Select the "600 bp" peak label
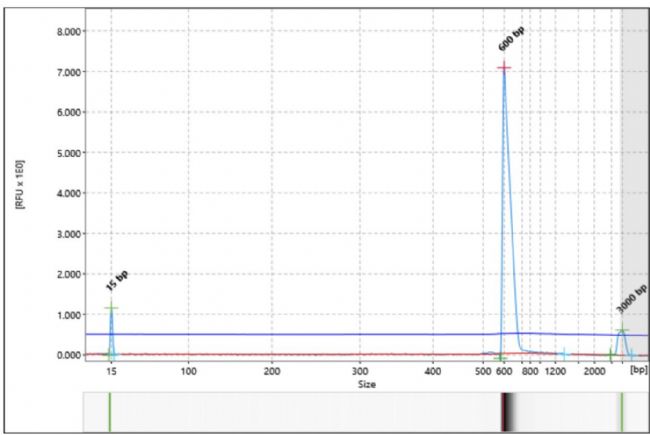The width and height of the screenshot is (650, 435). click(511, 40)
